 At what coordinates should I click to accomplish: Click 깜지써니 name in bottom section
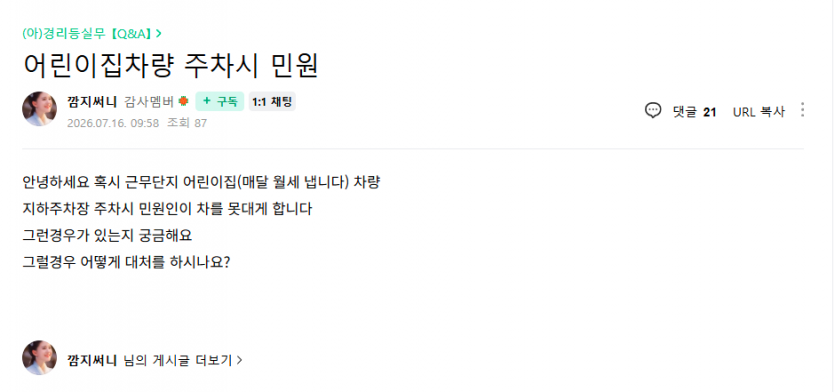pyautogui.click(x=92, y=361)
